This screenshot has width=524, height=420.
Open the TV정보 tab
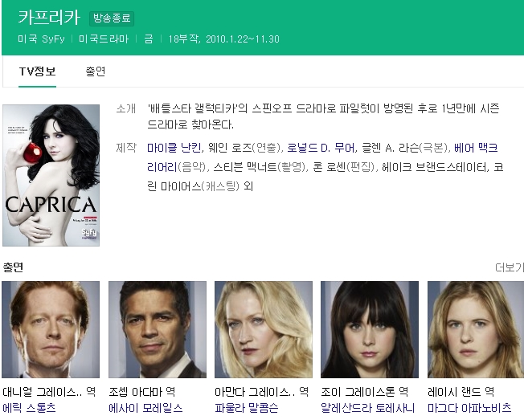pos(37,71)
